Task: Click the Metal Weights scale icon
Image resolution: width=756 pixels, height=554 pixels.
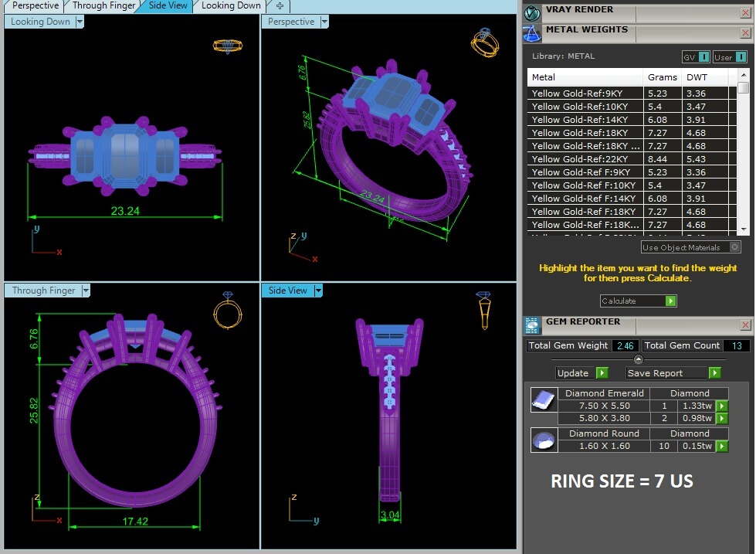Action: [532, 33]
